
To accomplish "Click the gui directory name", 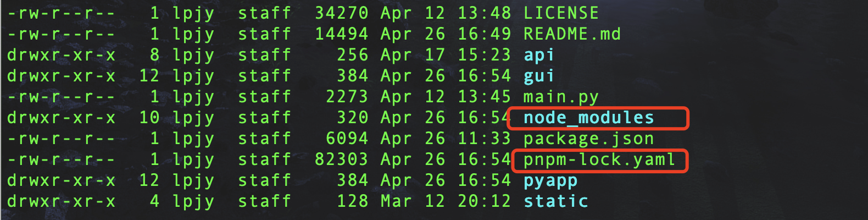I will (538, 76).
